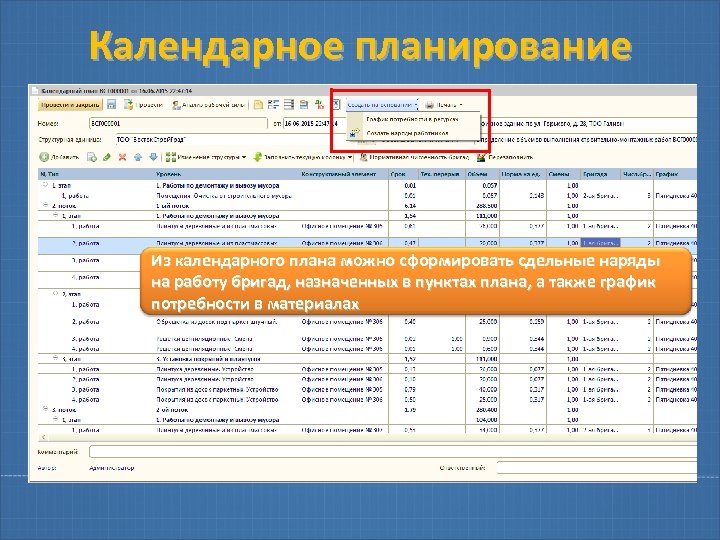Image resolution: width=720 pixels, height=540 pixels.
Task: Click the Номер field containing БСТ000001
Action: click(178, 124)
